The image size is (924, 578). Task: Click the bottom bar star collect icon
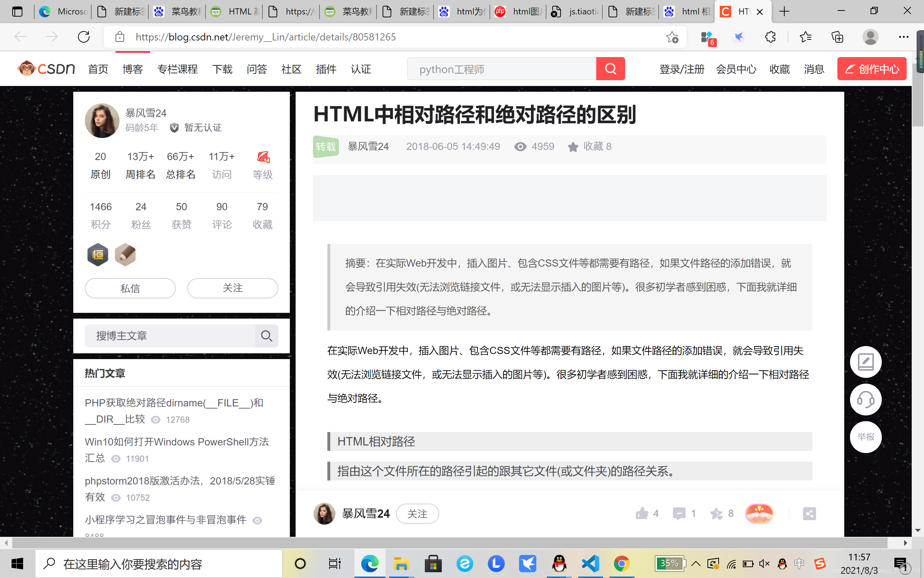pyautogui.click(x=716, y=513)
